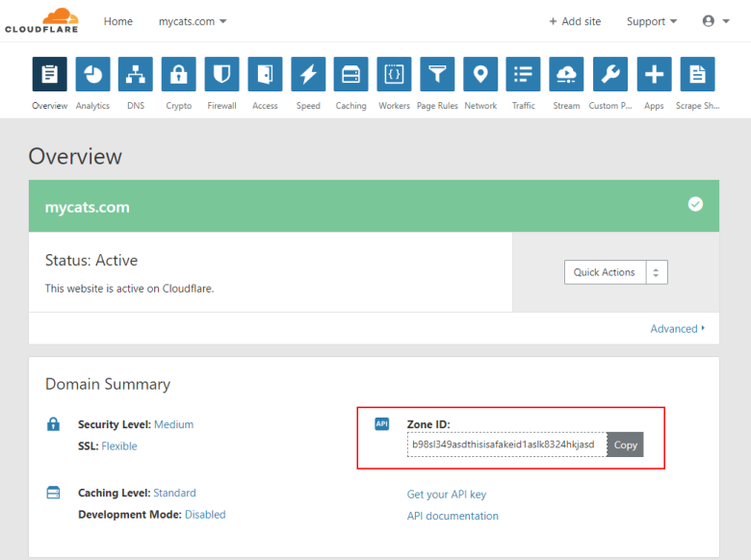The width and height of the screenshot is (751, 560).
Task: Open the Traffic list icon
Action: 523,74
